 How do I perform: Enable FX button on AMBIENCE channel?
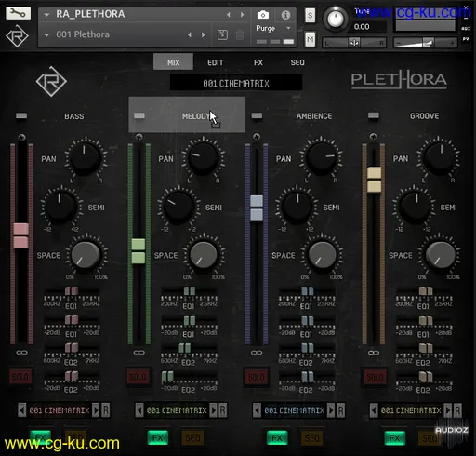(277, 437)
